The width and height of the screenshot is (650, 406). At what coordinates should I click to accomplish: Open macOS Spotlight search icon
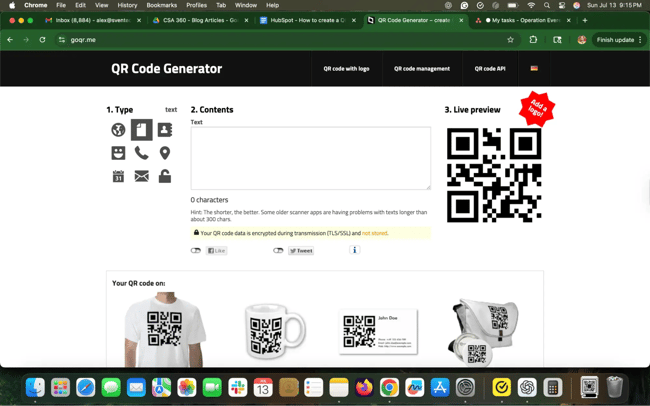547,5
